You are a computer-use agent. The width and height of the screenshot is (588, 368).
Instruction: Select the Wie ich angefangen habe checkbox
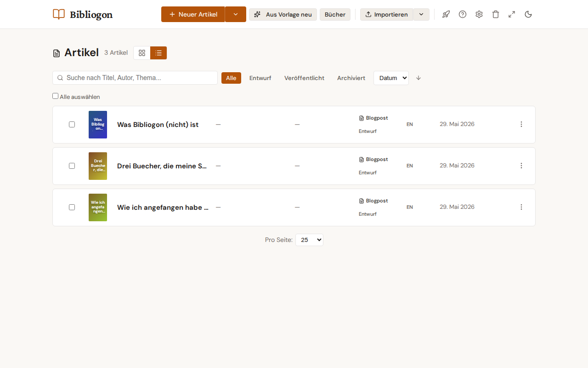click(x=72, y=207)
